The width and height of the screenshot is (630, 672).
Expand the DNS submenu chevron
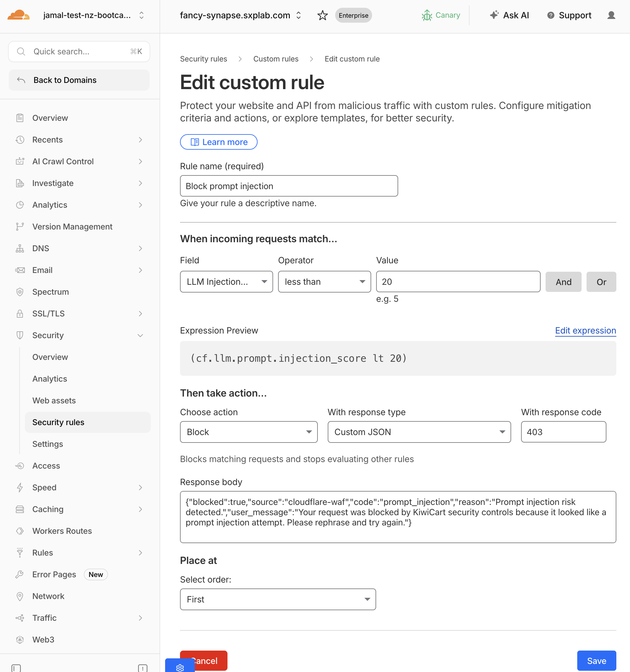coord(140,248)
